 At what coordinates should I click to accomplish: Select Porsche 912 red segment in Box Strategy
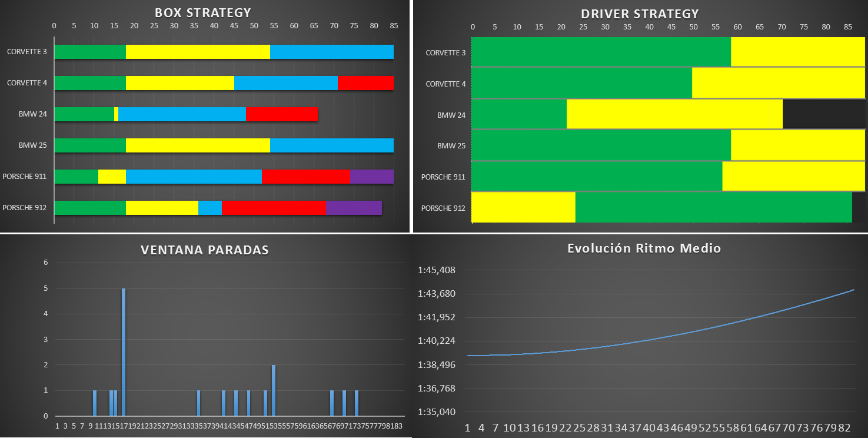[x=274, y=208]
